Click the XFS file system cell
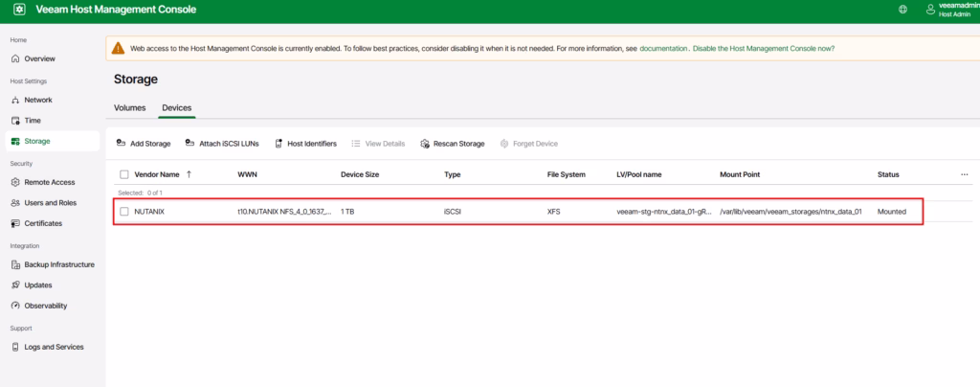 click(554, 212)
